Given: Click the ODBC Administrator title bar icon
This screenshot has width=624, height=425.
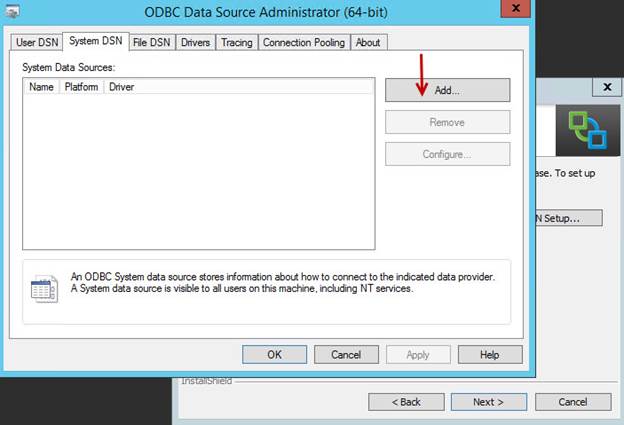Looking at the screenshot, I should 13,11.
